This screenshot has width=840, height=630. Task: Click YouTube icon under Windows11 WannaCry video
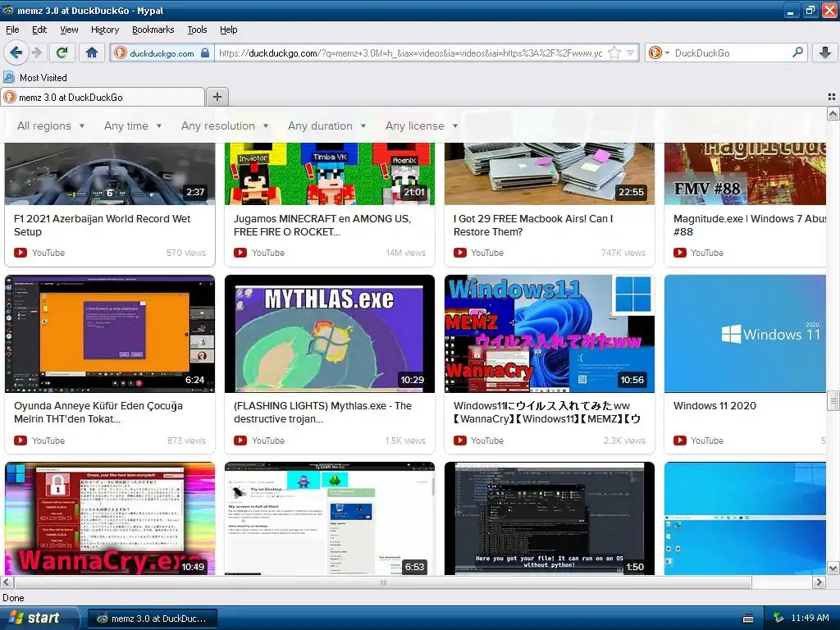point(459,441)
